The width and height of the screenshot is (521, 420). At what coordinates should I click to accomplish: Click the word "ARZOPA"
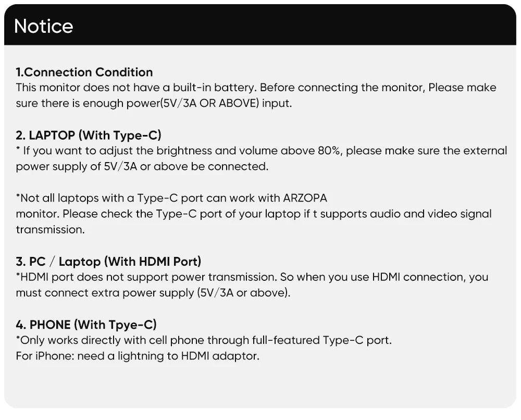[x=305, y=198]
